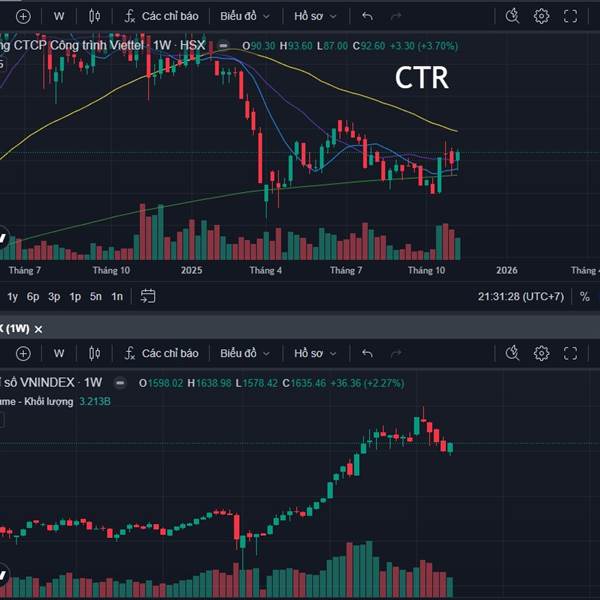
Task: Open settings gear in VNINDEX chart
Action: 541,354
